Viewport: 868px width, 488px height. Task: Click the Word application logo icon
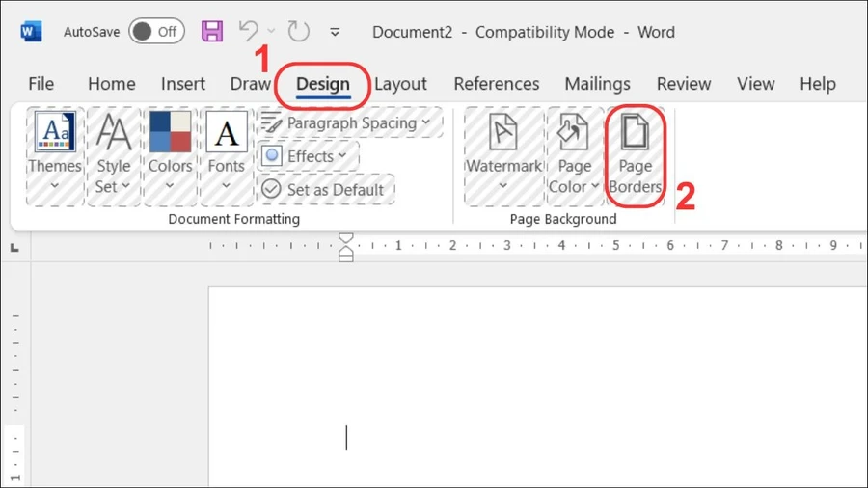tap(31, 32)
